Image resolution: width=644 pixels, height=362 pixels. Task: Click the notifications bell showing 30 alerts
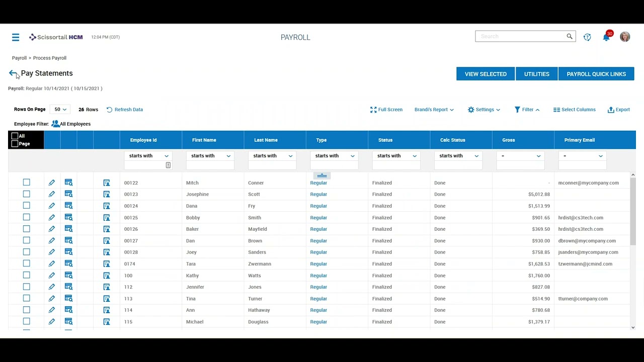[606, 37]
